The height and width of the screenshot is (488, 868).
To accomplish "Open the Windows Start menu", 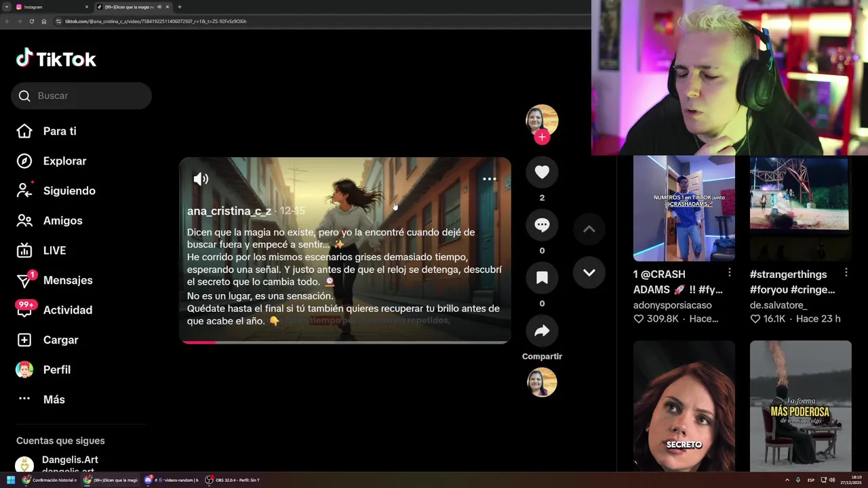I will tap(11, 480).
